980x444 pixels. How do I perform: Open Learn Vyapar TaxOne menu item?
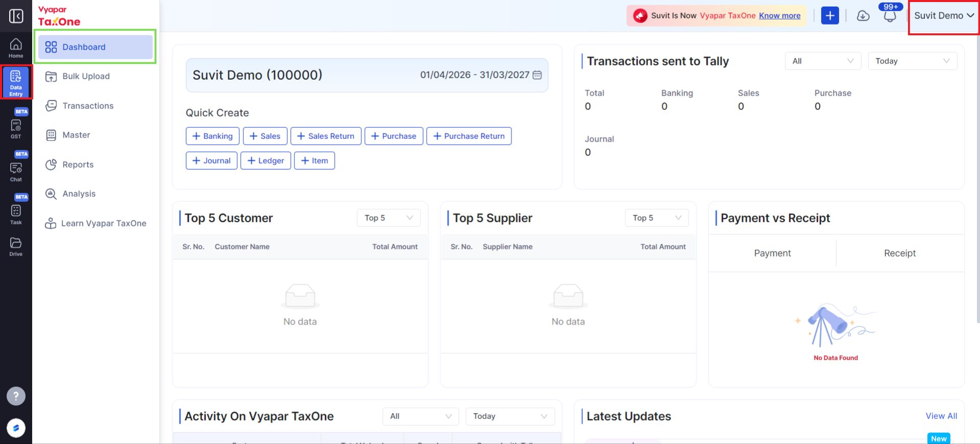(x=95, y=223)
